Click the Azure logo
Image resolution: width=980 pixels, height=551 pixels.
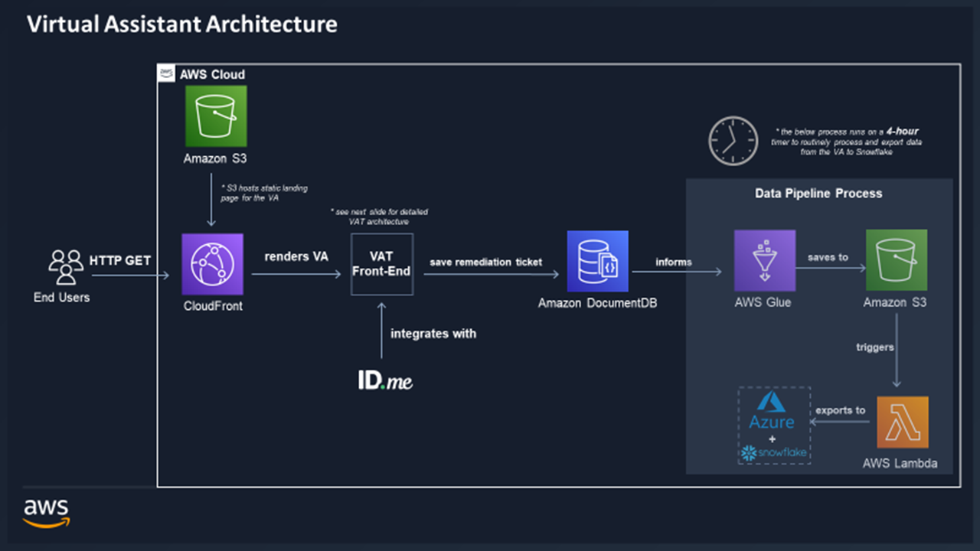772,412
